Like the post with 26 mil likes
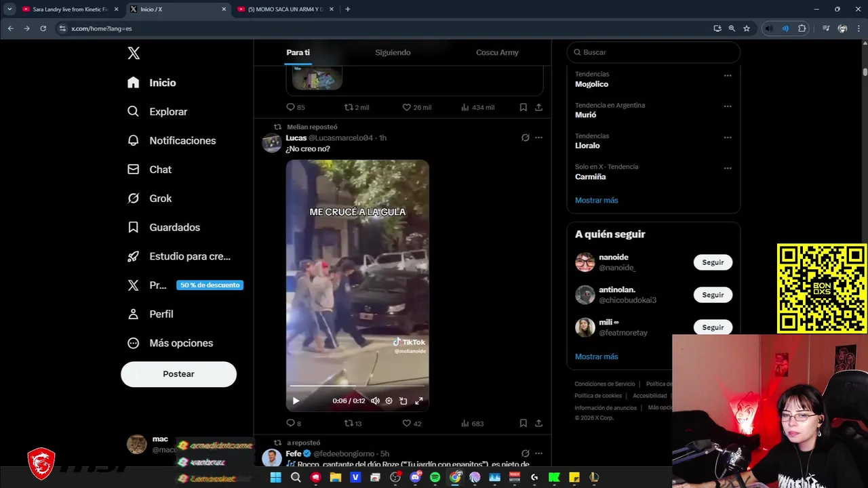868x488 pixels. [x=416, y=107]
